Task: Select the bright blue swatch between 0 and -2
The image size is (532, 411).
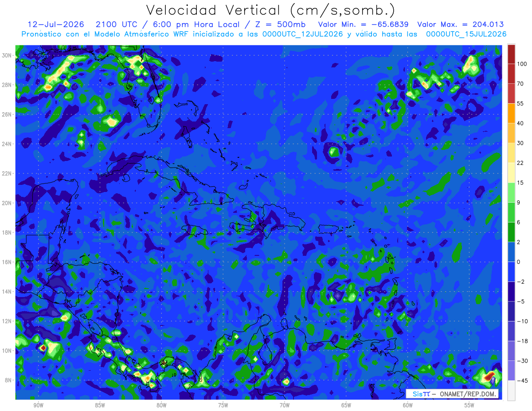Action: pyautogui.click(x=511, y=271)
